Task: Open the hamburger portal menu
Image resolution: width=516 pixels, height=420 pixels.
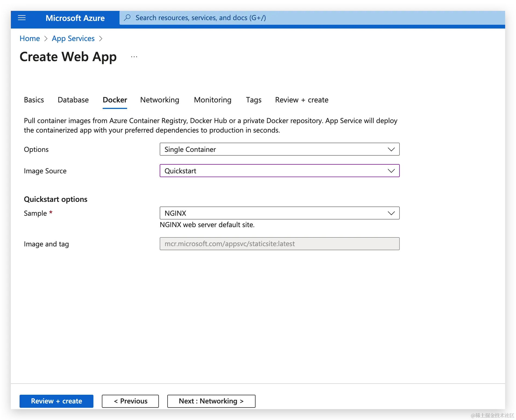Action: point(22,18)
